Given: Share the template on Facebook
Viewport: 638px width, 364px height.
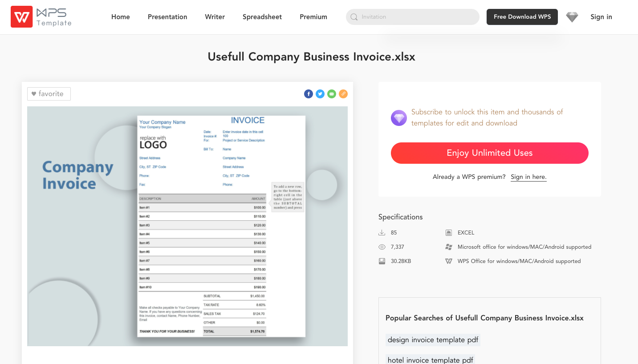Looking at the screenshot, I should pyautogui.click(x=309, y=94).
